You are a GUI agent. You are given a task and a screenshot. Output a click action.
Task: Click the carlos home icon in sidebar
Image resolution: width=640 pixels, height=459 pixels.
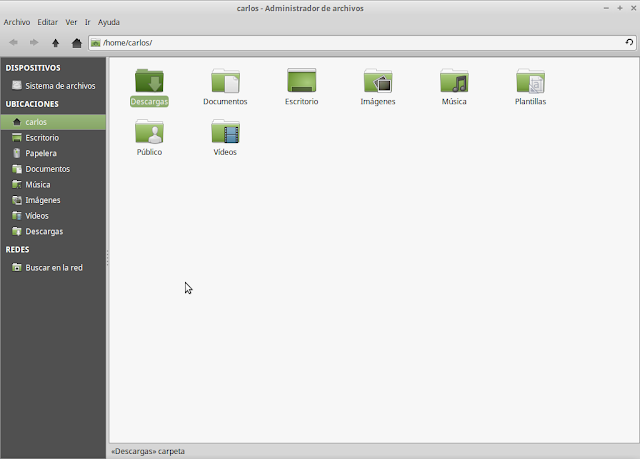[x=17, y=122]
